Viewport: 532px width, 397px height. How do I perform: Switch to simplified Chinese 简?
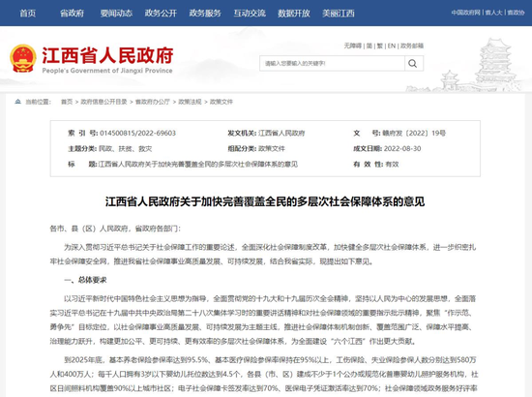pyautogui.click(x=369, y=46)
